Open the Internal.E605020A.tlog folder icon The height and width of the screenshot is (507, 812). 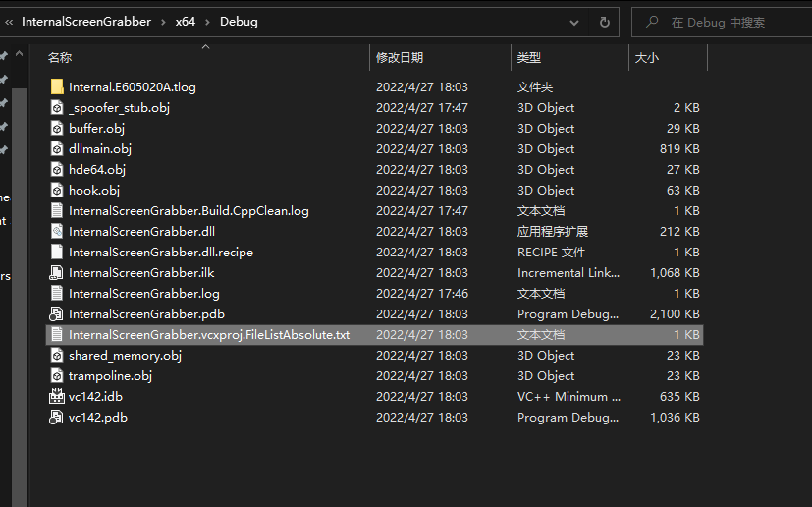(57, 86)
